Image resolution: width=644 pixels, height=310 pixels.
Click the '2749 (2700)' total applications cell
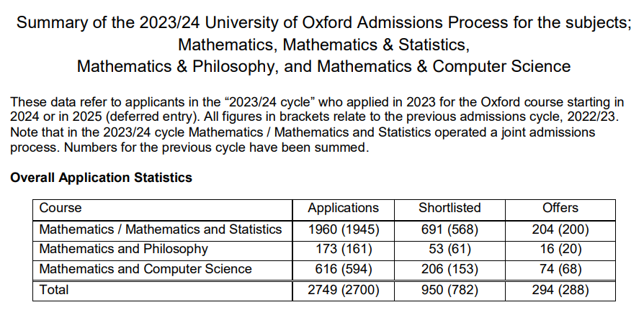coord(344,290)
